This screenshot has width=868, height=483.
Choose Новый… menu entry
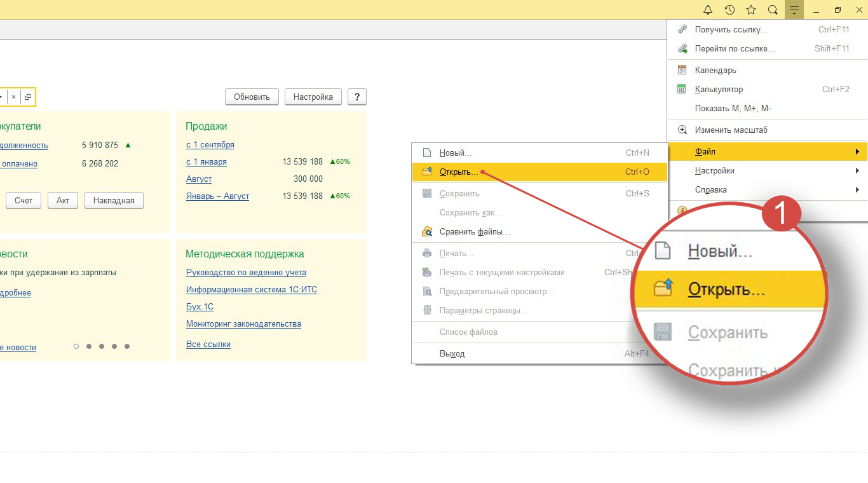(455, 153)
